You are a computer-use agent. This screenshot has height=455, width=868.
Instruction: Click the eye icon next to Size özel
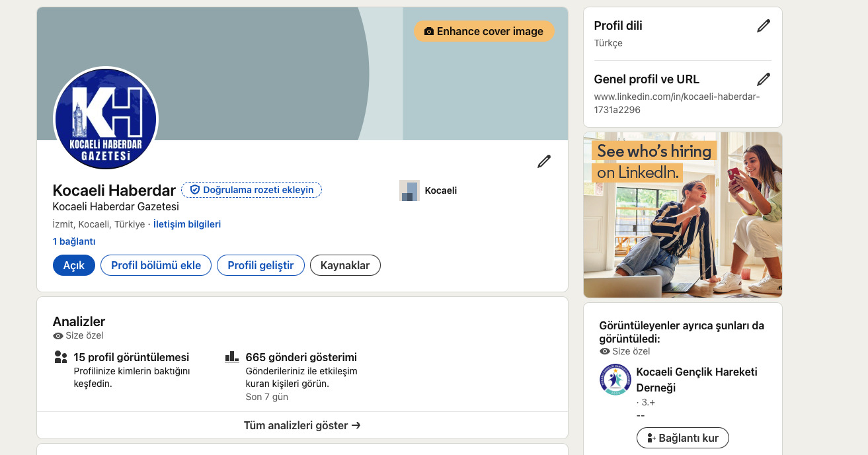point(58,335)
